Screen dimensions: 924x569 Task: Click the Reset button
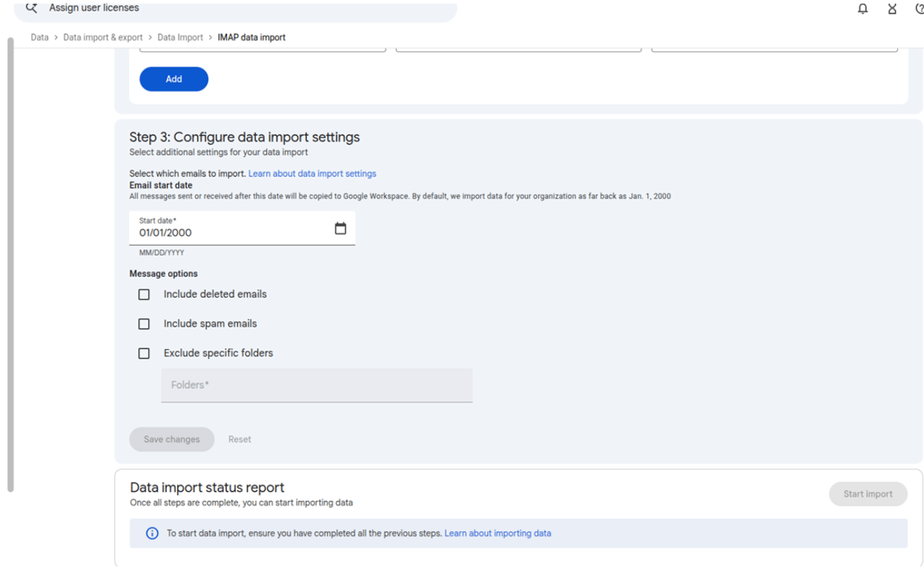(x=239, y=439)
